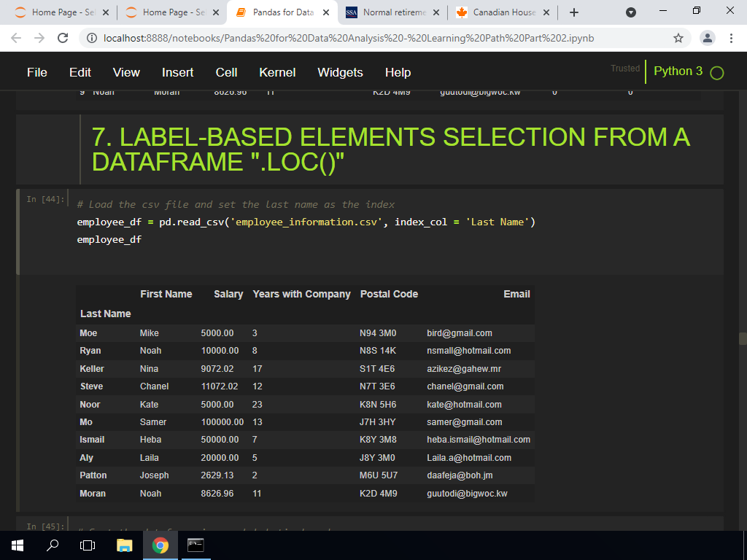Open Task View on the taskbar
This screenshot has height=560, width=747.
point(88,545)
